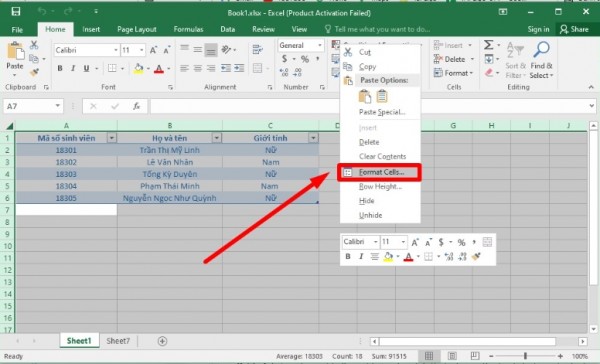Image resolution: width=600 pixels, height=364 pixels.
Task: Switch to the Sheet7 tab
Action: click(x=118, y=341)
